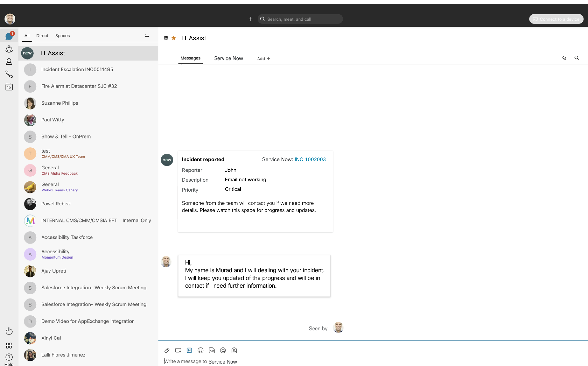Click the 'Critical' priority value
This screenshot has width=588, height=366.
pyautogui.click(x=233, y=189)
